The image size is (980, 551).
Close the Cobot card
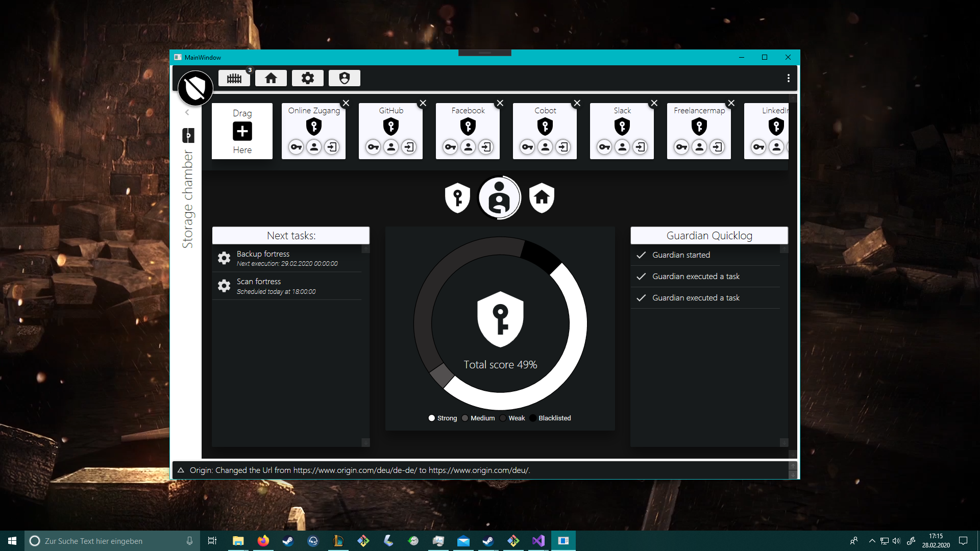click(x=577, y=103)
